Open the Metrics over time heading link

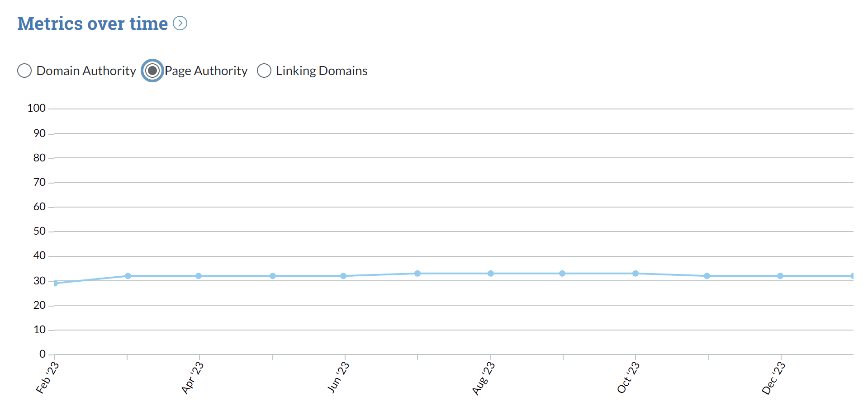(x=92, y=24)
